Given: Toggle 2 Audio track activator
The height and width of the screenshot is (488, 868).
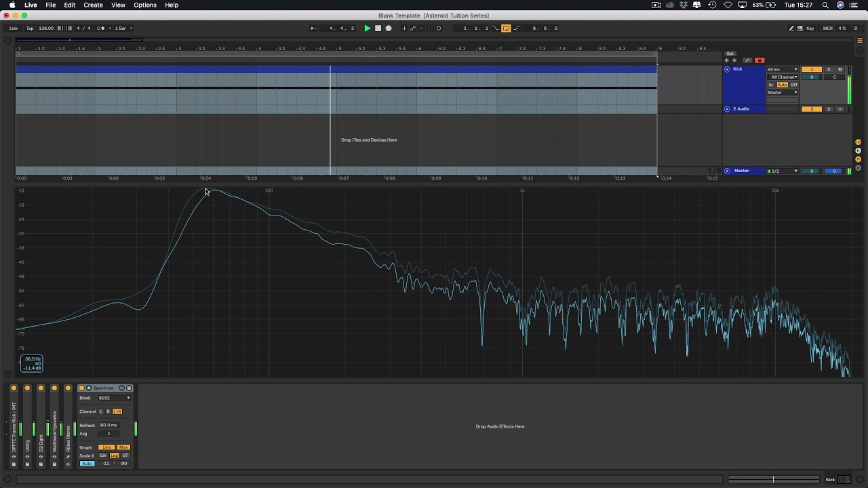Looking at the screenshot, I should 812,108.
